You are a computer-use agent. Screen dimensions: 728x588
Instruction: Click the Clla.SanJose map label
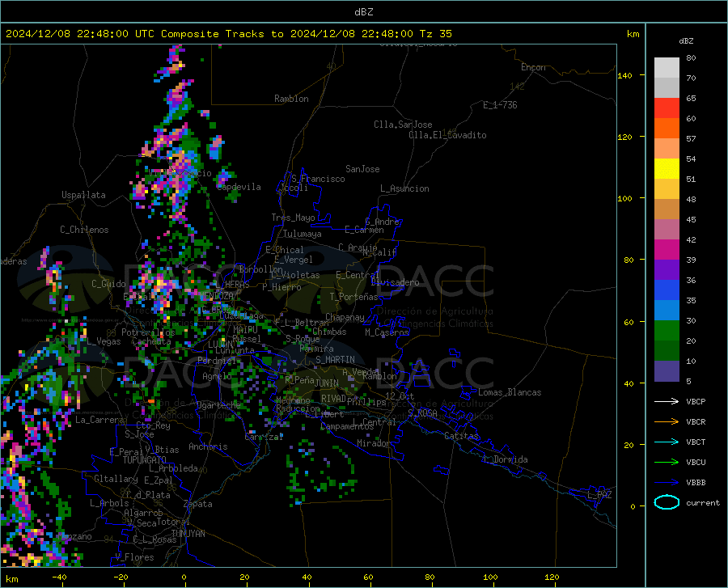403,125
